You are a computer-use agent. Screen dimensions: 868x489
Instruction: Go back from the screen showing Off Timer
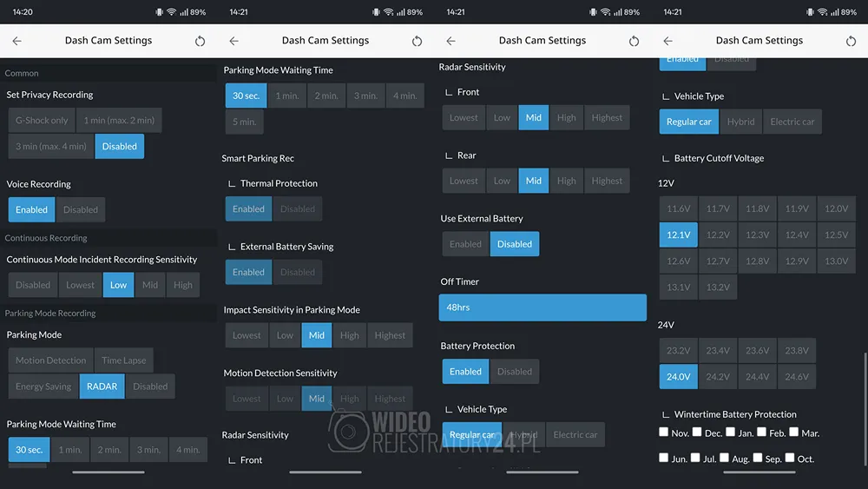click(x=450, y=41)
